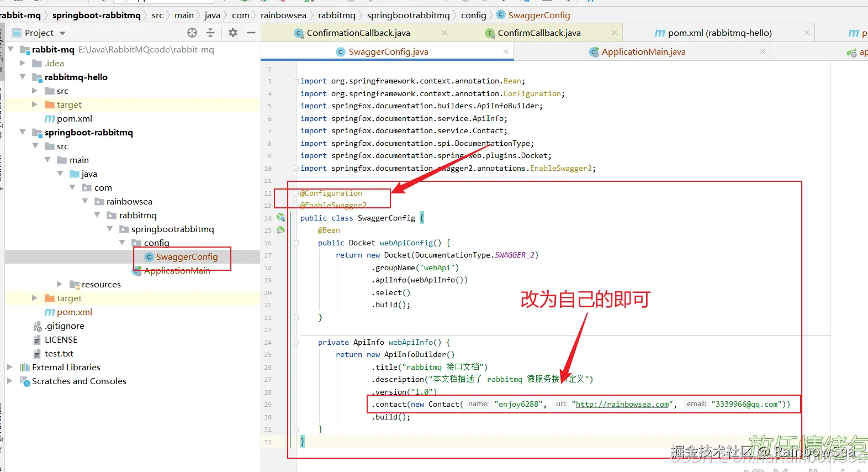This screenshot has height=472, width=868.
Task: Expand the .idea folder
Action: [x=23, y=63]
